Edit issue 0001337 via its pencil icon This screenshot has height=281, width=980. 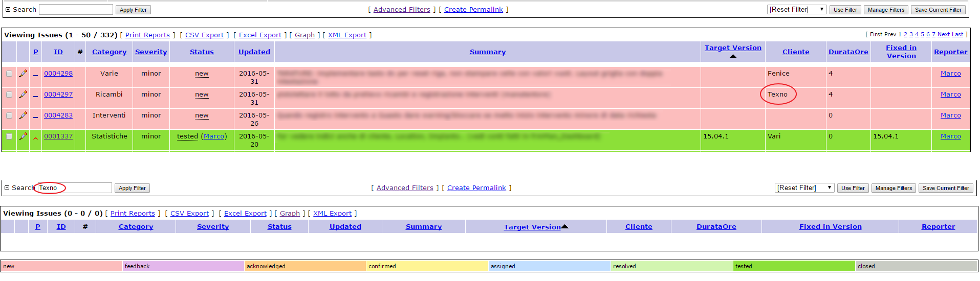pos(23,136)
